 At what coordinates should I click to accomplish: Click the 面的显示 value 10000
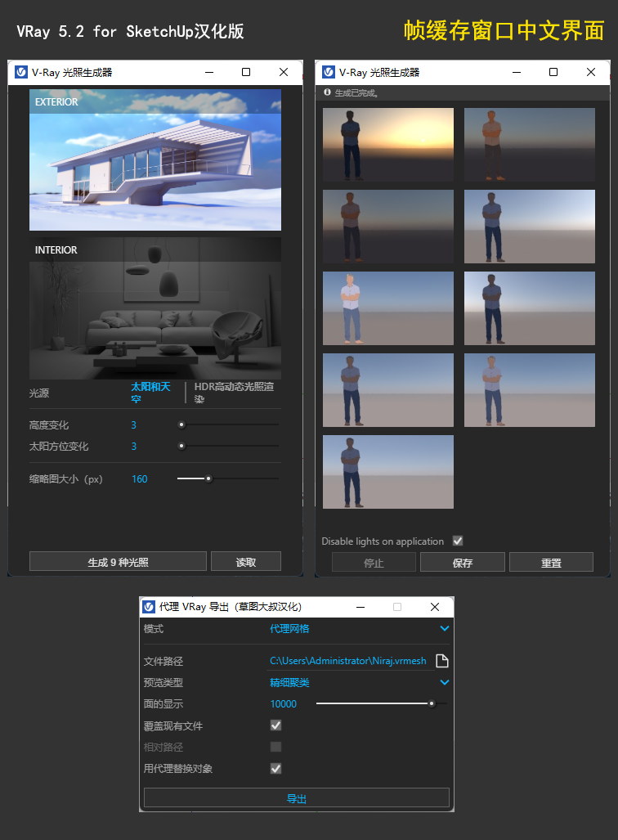(x=284, y=703)
